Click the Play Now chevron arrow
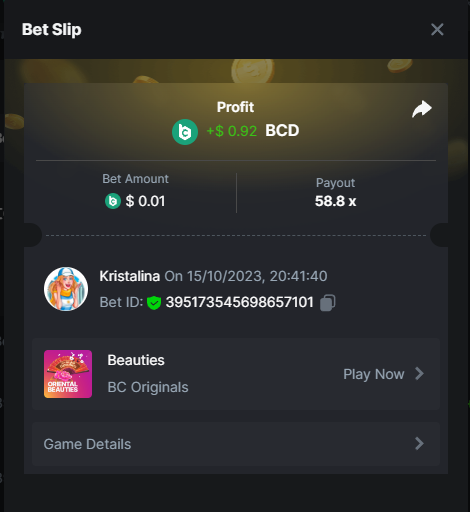Screen dimensions: 470x512 (x=419, y=374)
